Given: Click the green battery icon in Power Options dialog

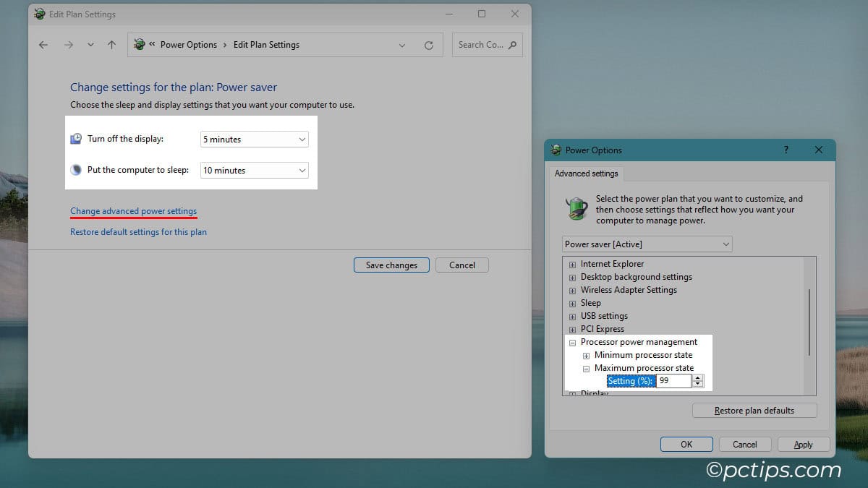Looking at the screenshot, I should pyautogui.click(x=575, y=208).
